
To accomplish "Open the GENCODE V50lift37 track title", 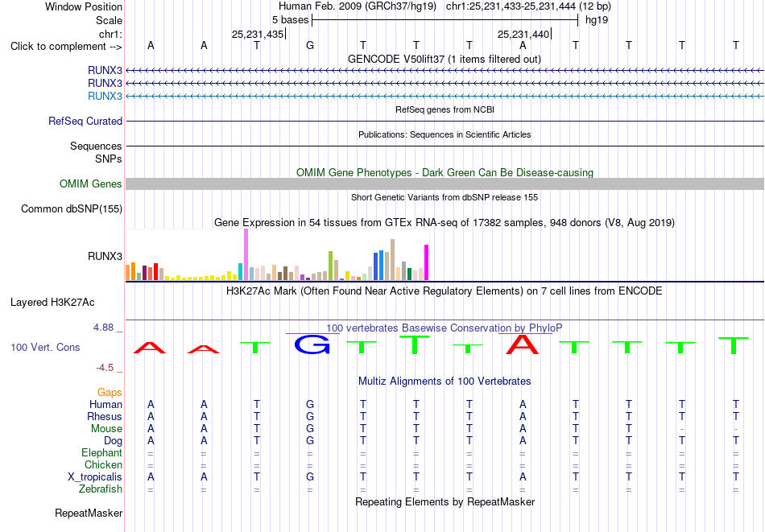I will pos(445,59).
